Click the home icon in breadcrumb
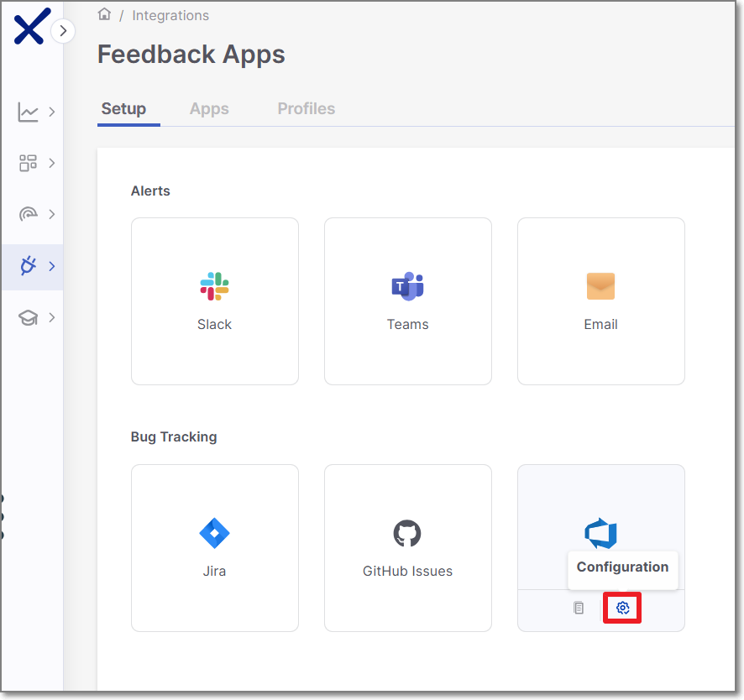The height and width of the screenshot is (700, 744). point(105,14)
